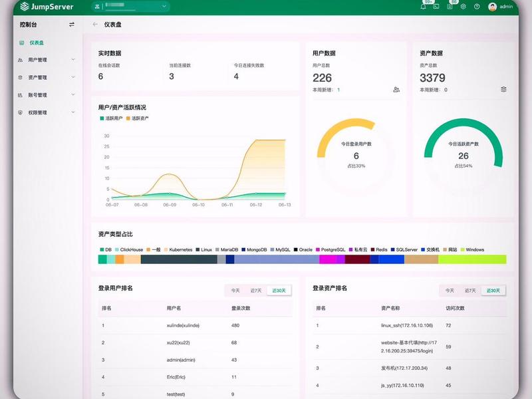Click current connections value 3
Screen dimensions: 532x399
(172, 76)
